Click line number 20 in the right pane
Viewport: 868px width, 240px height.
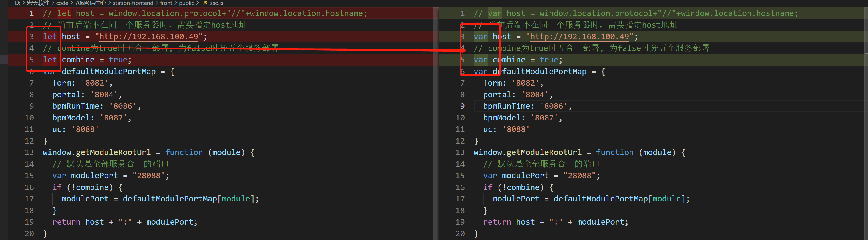pyautogui.click(x=460, y=234)
